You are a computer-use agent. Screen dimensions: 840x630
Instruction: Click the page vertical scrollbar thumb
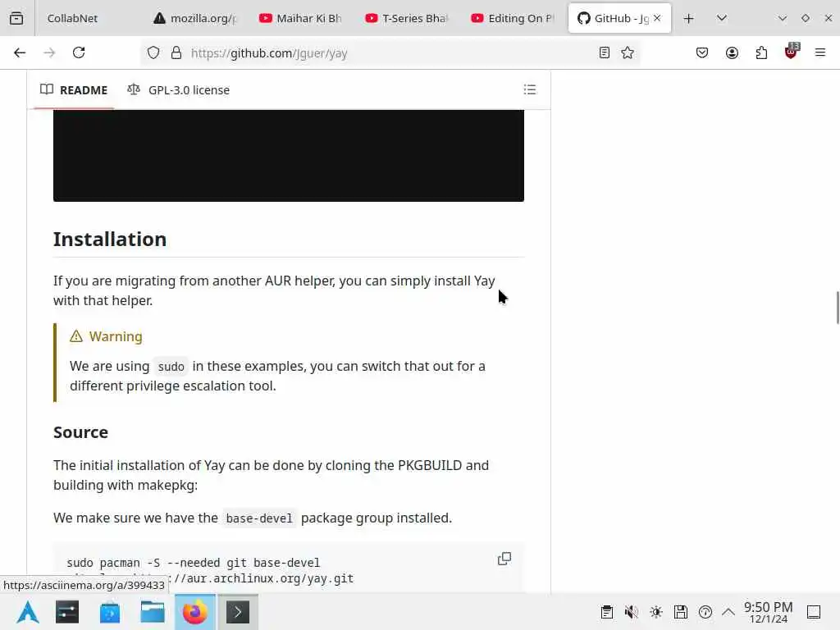tap(838, 308)
